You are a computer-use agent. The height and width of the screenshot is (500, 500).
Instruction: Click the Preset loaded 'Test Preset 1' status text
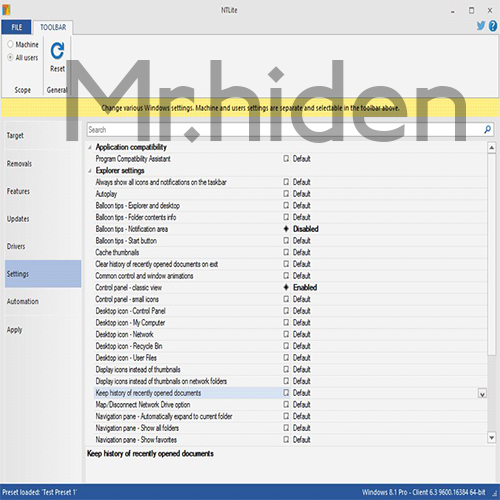pyautogui.click(x=39, y=492)
